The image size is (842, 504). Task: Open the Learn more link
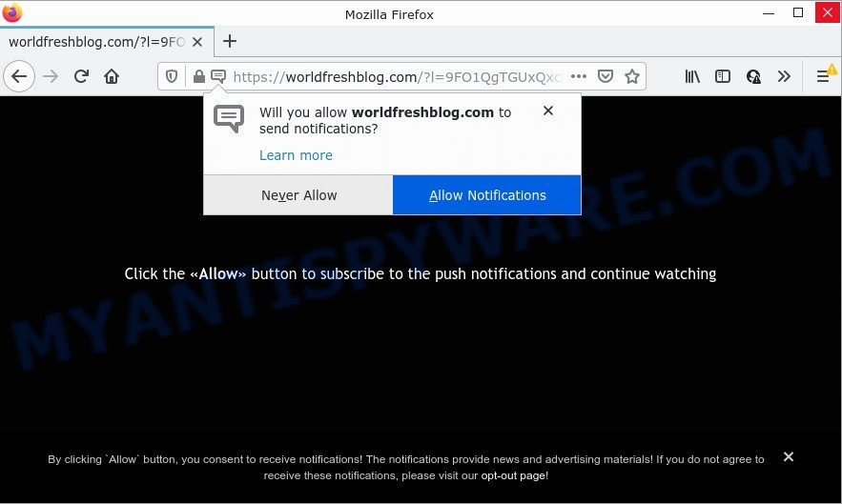(296, 155)
